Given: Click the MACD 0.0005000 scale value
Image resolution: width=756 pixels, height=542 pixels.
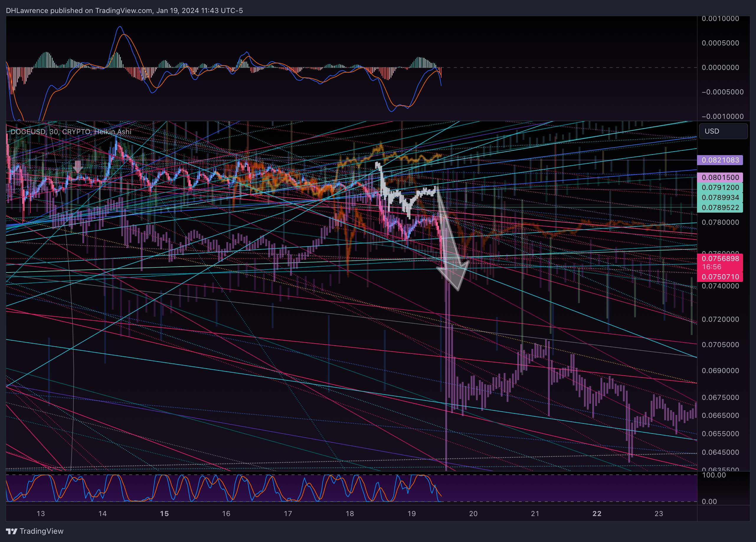Looking at the screenshot, I should click(720, 43).
